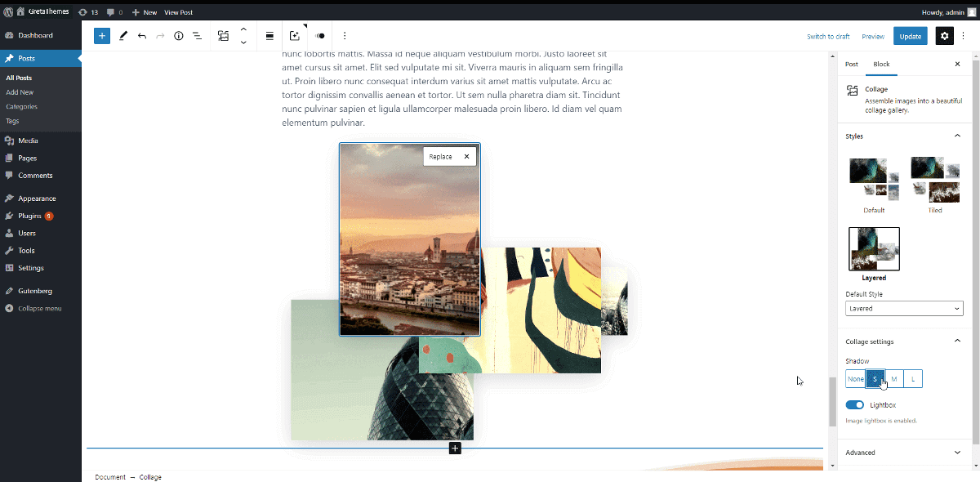Open editor settings gear
This screenshot has width=980, height=482.
click(x=945, y=36)
